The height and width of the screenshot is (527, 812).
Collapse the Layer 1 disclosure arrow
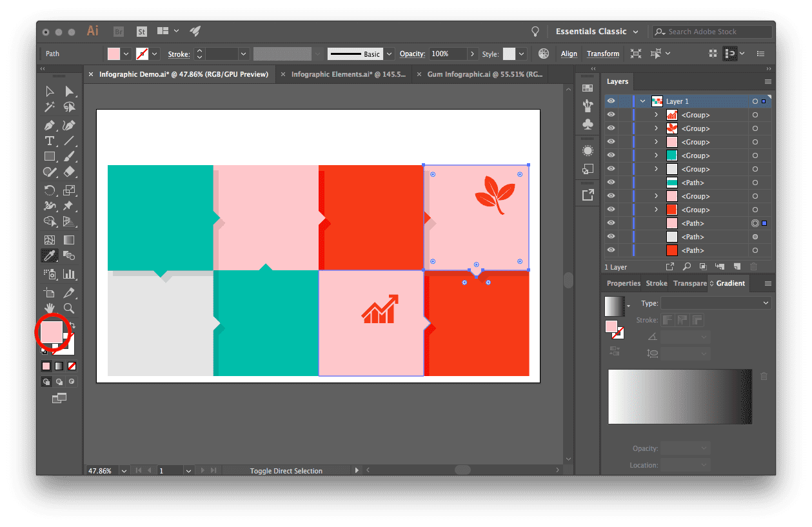642,101
